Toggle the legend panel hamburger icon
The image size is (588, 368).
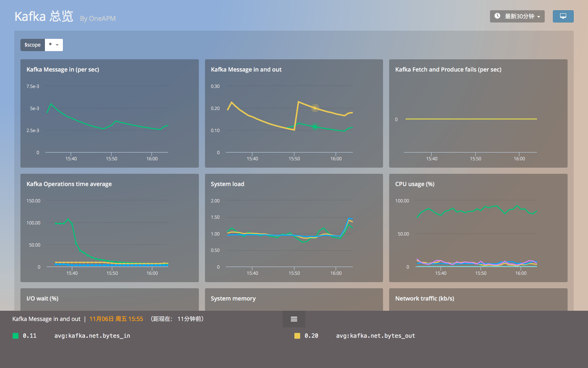294,319
